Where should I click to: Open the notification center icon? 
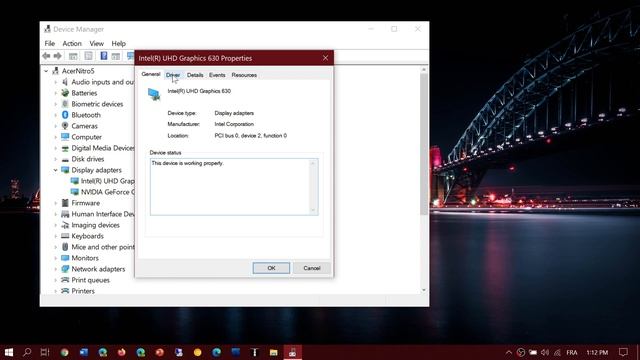(623, 352)
